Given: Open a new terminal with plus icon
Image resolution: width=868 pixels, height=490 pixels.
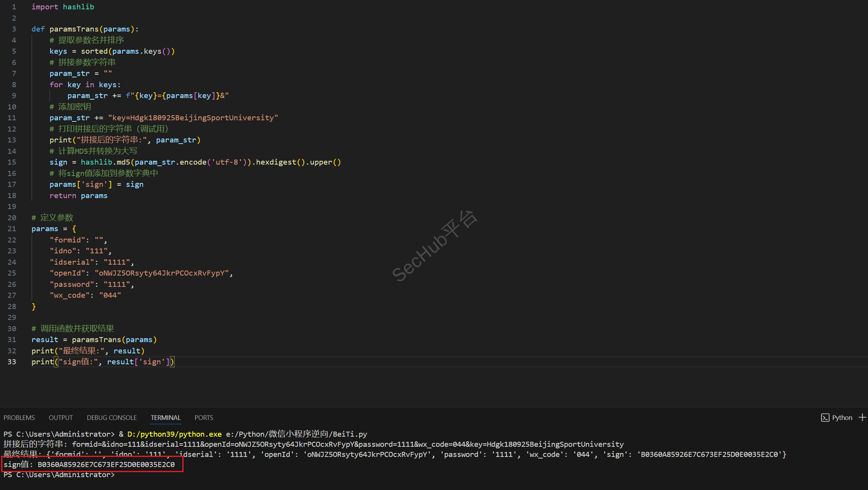Looking at the screenshot, I should pyautogui.click(x=862, y=417).
